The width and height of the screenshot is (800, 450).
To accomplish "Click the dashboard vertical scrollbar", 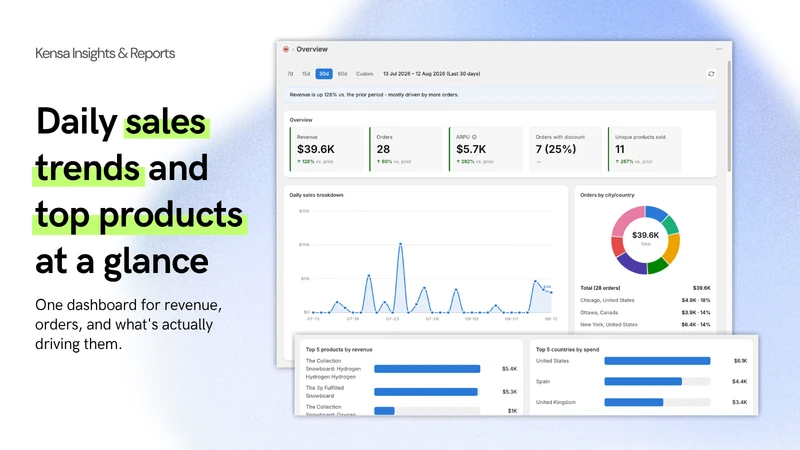I will pyautogui.click(x=729, y=116).
